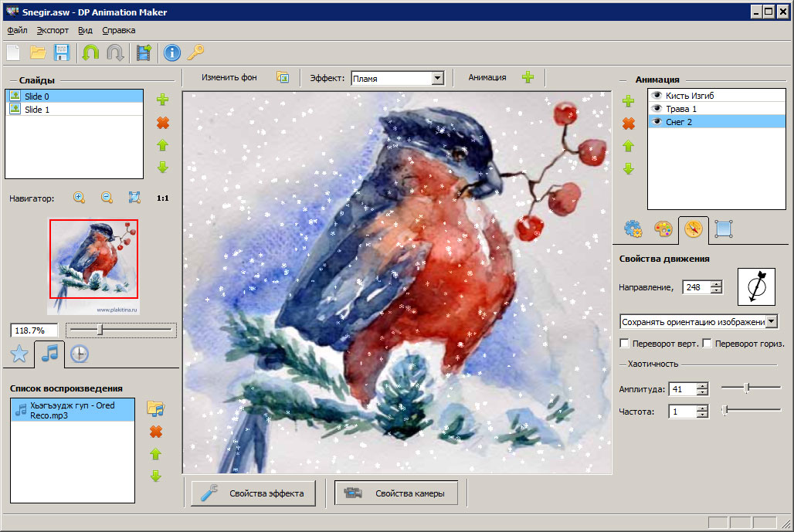Image resolution: width=794 pixels, height=532 pixels.
Task: Open a project with the folder icon
Action: point(38,53)
